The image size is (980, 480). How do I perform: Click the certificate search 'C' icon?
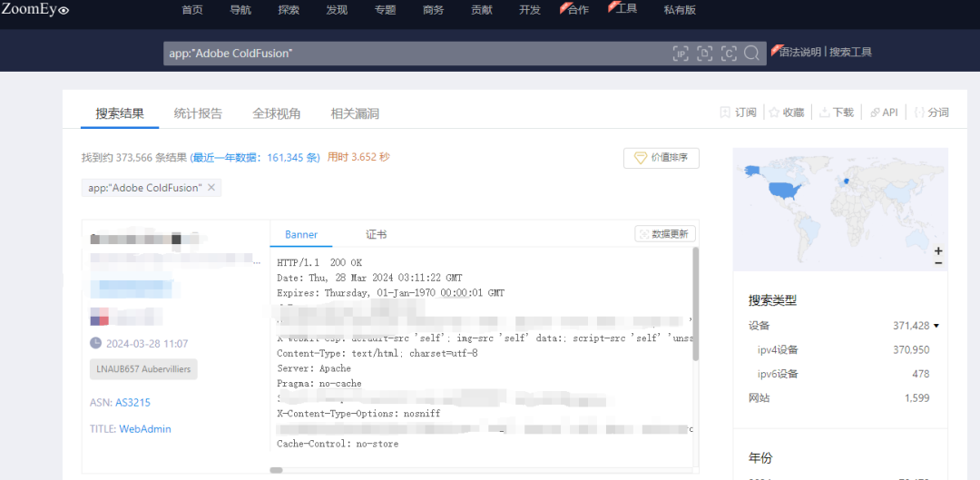(x=729, y=54)
